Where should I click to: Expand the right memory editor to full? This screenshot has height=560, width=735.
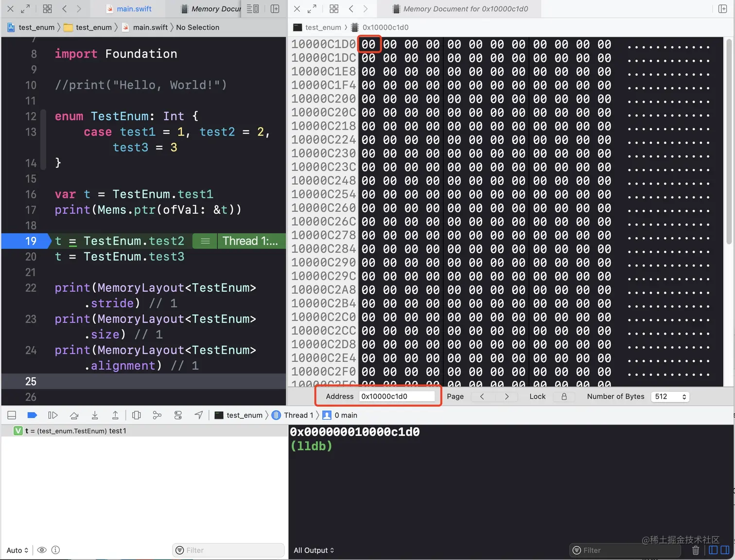click(x=312, y=9)
